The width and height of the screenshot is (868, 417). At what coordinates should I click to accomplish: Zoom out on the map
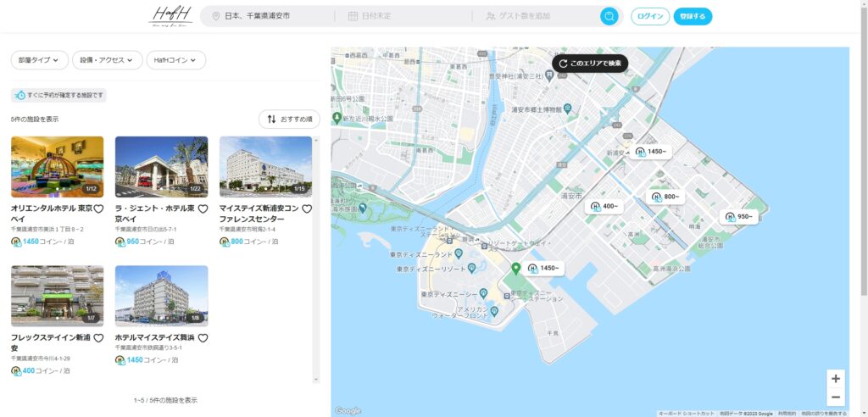(835, 397)
